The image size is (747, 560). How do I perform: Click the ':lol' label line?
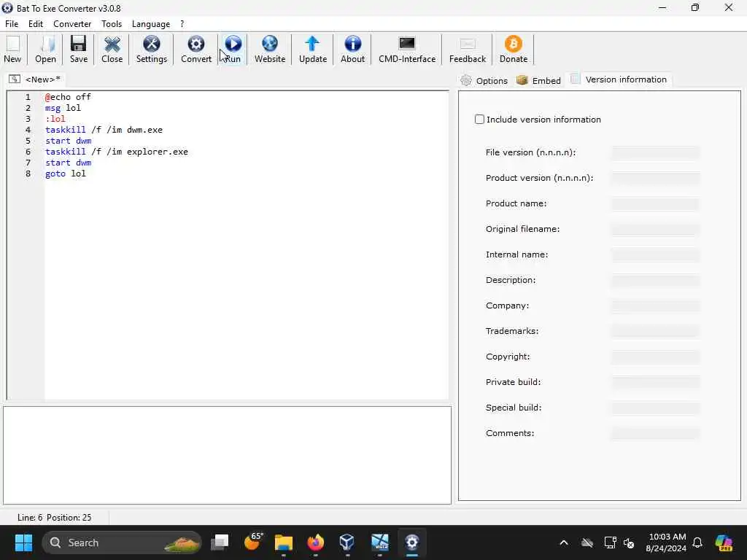coord(55,119)
